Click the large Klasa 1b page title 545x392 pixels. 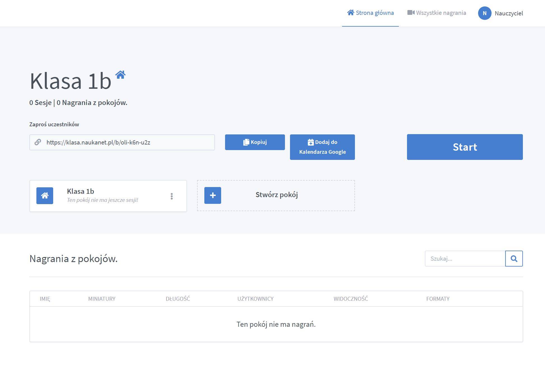pos(71,81)
